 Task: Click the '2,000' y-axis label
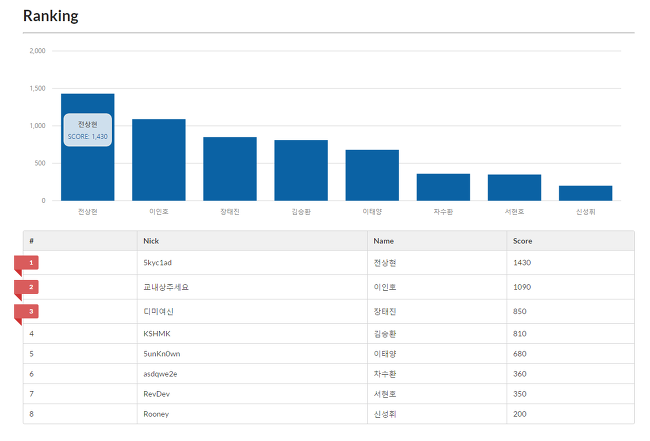(x=37, y=51)
